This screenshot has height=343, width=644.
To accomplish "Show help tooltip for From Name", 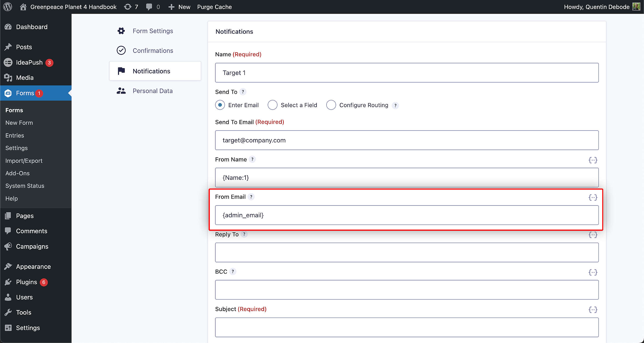I will 252,159.
